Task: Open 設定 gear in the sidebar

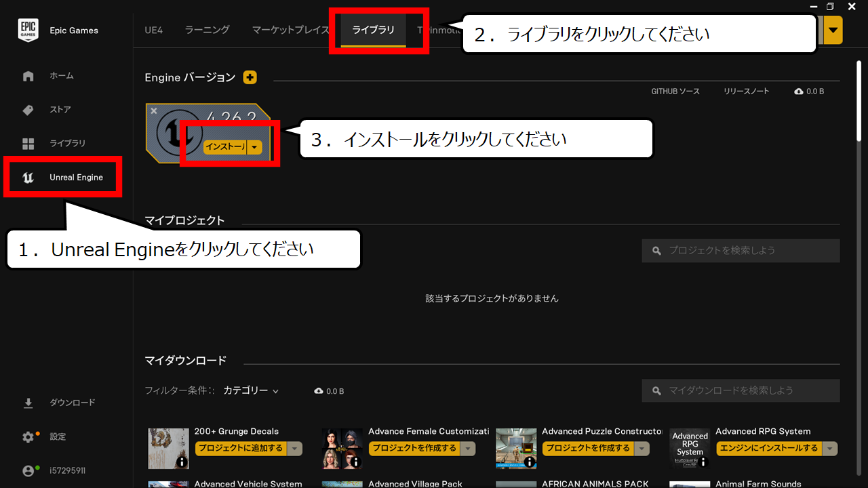Action: pos(28,437)
